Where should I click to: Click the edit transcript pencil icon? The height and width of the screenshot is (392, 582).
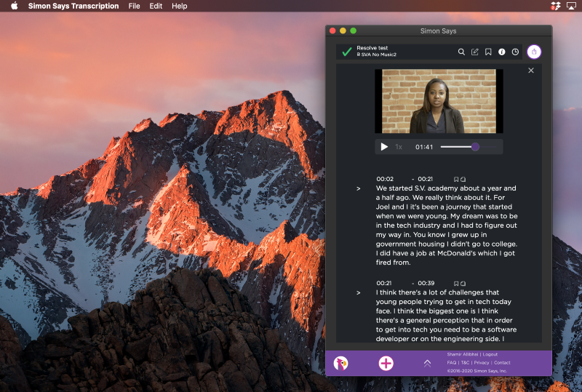475,52
